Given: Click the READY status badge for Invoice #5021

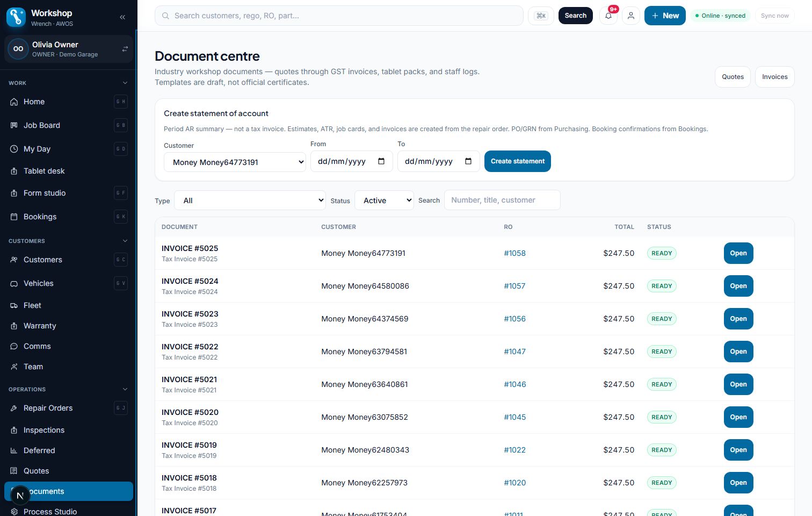Looking at the screenshot, I should (x=662, y=384).
